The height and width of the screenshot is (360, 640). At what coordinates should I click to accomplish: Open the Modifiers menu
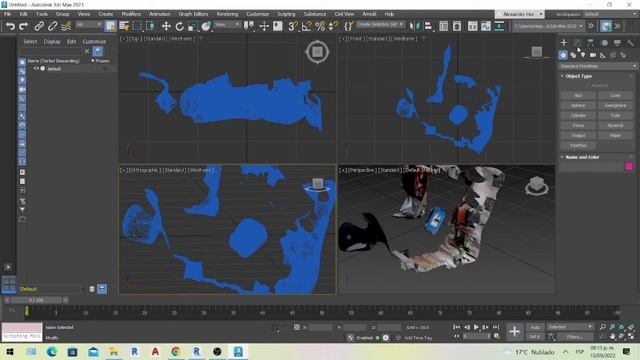tap(131, 14)
